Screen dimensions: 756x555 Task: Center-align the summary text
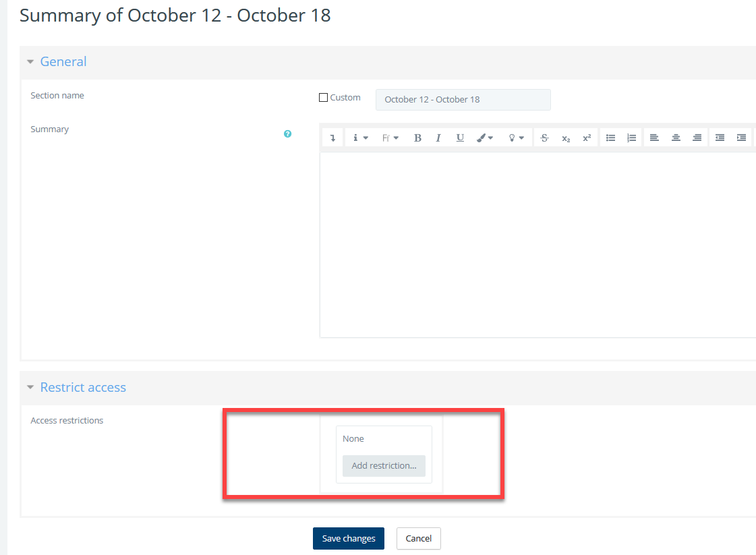pyautogui.click(x=676, y=138)
